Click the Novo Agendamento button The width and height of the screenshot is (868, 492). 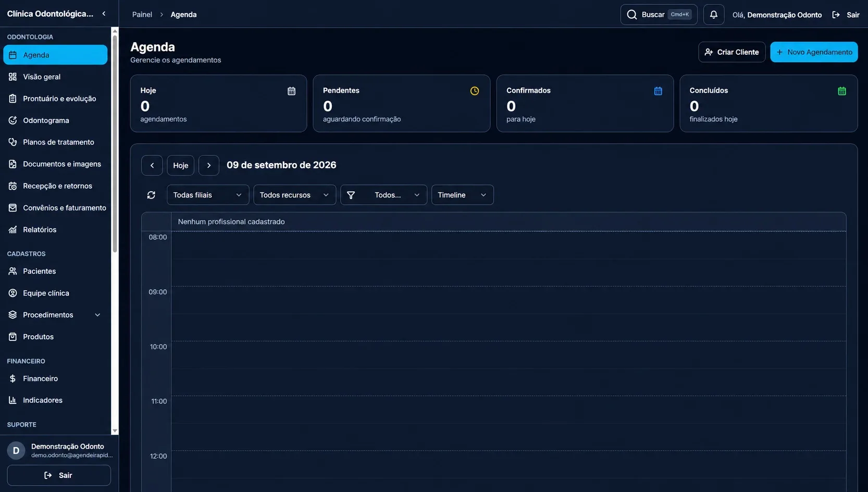tap(814, 52)
